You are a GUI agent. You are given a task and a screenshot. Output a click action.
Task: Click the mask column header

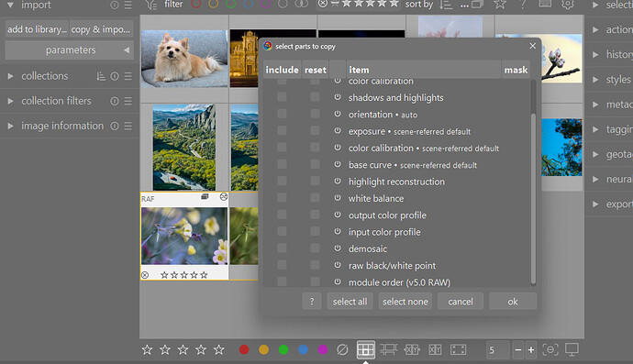coord(516,70)
